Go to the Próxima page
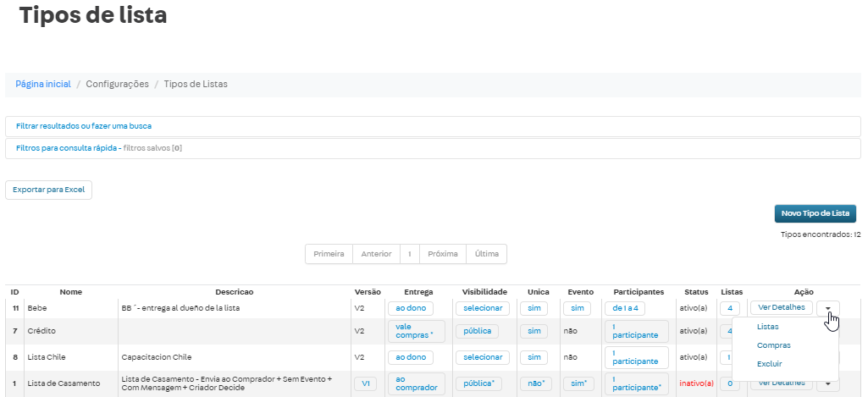 click(x=443, y=254)
